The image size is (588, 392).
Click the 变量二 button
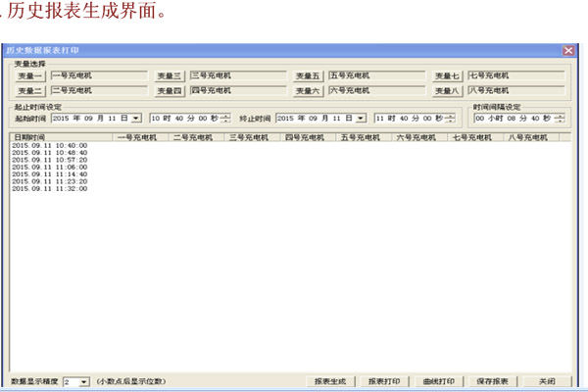click(30, 91)
